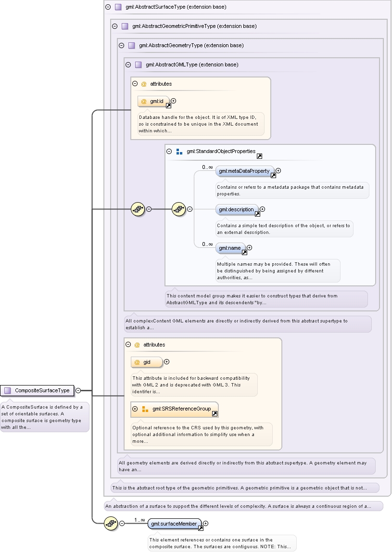This screenshot has width=392, height=553.
Task: Follow the gml:id reference arrow icon
Action: [x=168, y=105]
